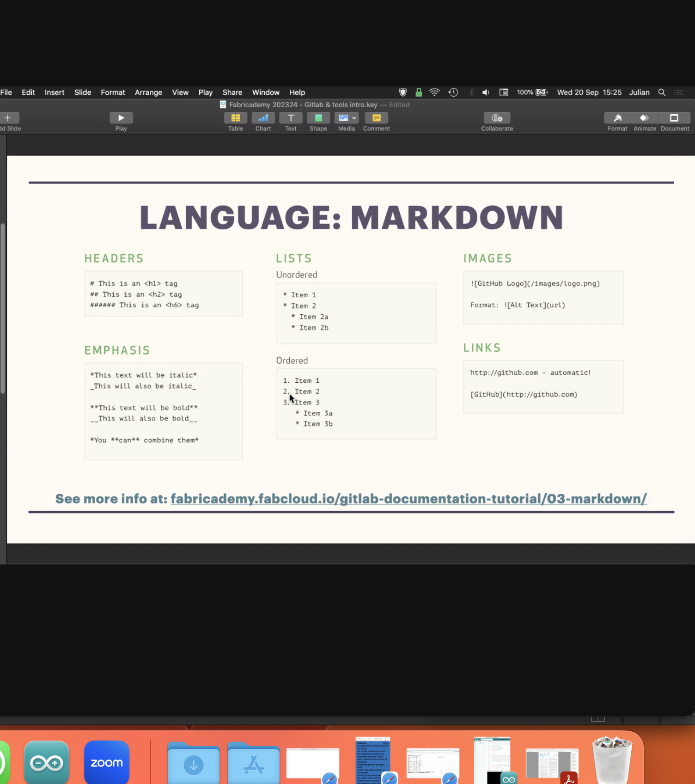Open the Media insert icon
This screenshot has width=695, height=784.
pyautogui.click(x=343, y=118)
